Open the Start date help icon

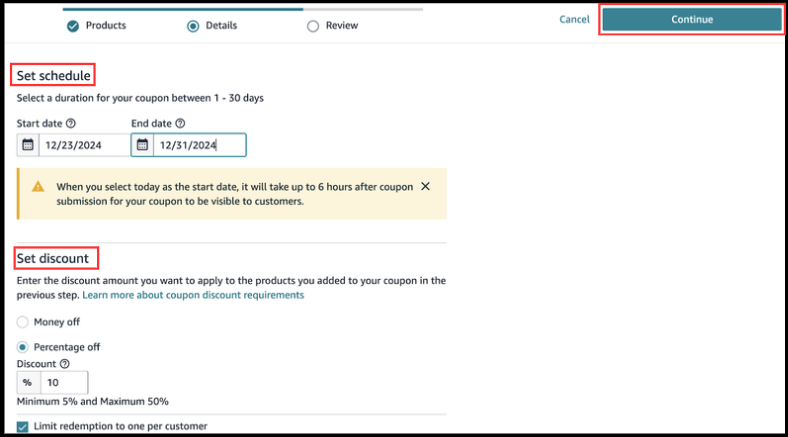point(71,124)
